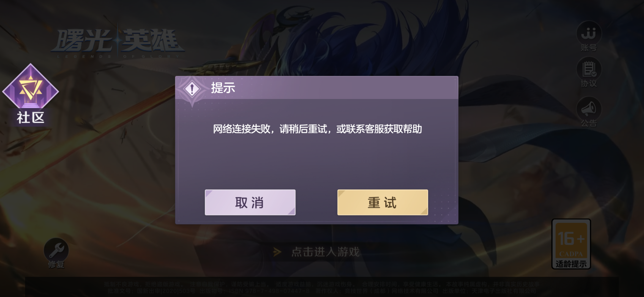Click the 曙光英雄 game logo
This screenshot has width=644, height=297.
point(118,43)
